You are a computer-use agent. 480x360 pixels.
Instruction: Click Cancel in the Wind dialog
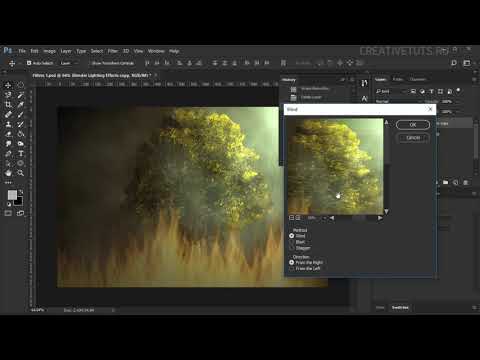[x=413, y=138]
